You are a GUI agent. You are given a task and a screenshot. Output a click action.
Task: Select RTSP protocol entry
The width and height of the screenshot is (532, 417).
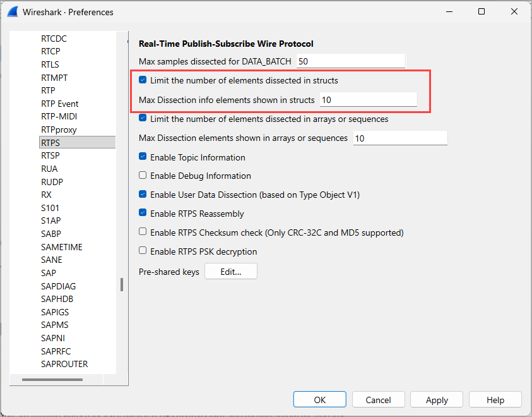[50, 155]
